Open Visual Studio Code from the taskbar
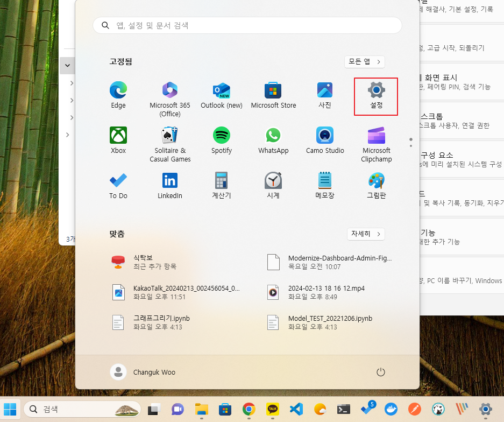The height and width of the screenshot is (422, 504). point(296,409)
